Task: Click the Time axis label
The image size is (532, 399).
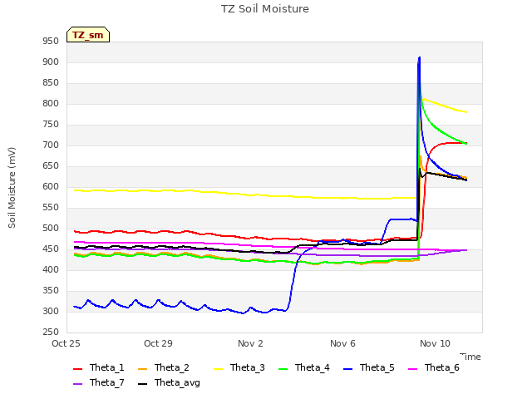Action: (x=470, y=357)
